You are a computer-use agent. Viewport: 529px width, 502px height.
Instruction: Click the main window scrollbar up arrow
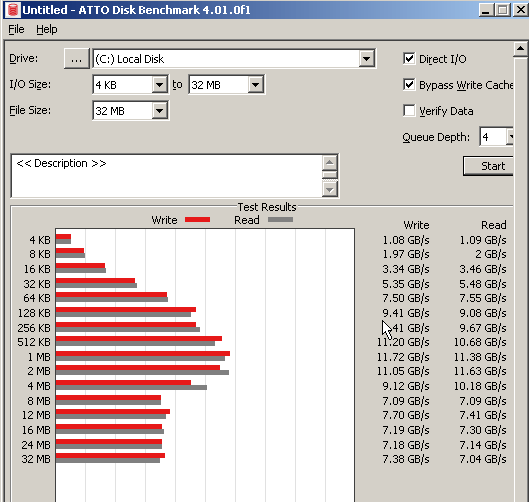pos(521,49)
